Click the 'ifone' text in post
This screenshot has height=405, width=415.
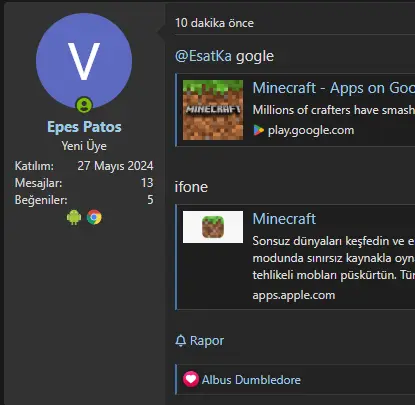click(191, 187)
